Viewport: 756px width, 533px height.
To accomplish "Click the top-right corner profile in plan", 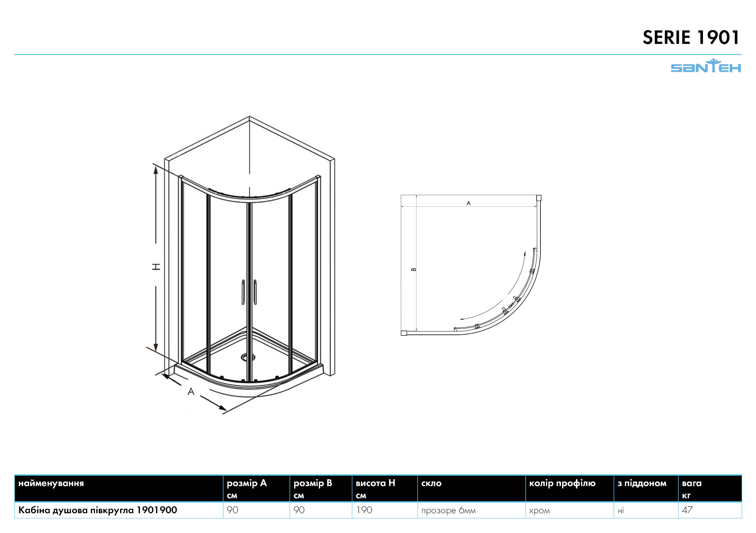I will tap(539, 198).
